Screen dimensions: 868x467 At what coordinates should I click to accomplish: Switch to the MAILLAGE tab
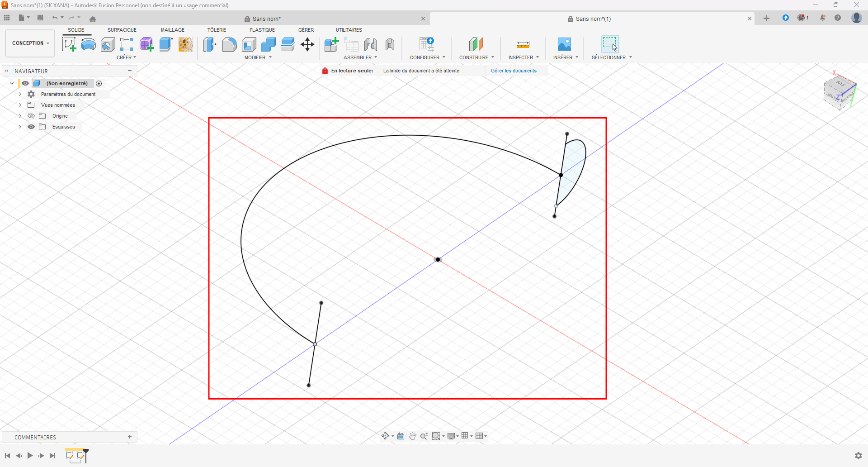tap(173, 30)
